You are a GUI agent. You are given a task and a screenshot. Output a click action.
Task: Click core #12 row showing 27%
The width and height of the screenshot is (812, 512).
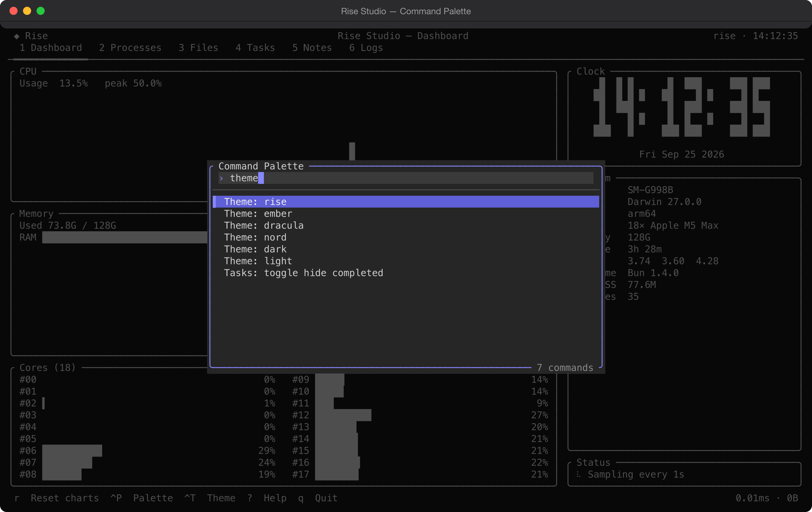pyautogui.click(x=420, y=415)
